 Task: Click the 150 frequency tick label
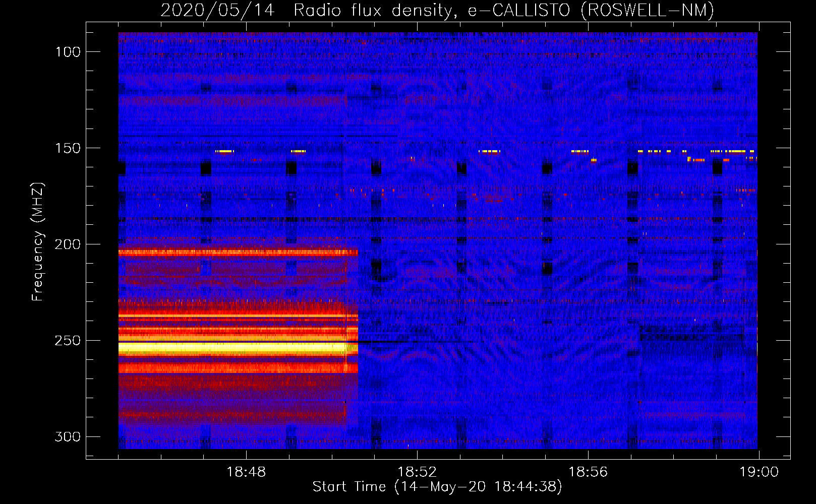click(x=68, y=148)
